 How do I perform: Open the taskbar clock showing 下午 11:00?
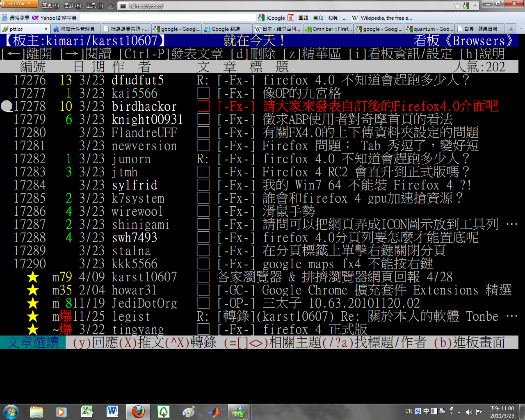pyautogui.click(x=502, y=412)
